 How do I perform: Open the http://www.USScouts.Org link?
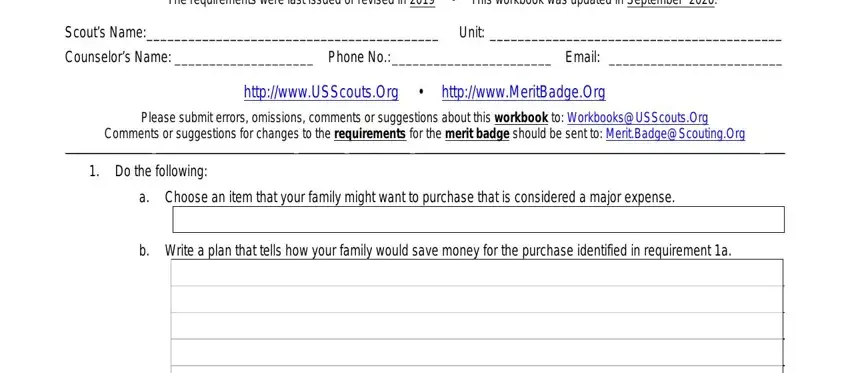pyautogui.click(x=321, y=92)
